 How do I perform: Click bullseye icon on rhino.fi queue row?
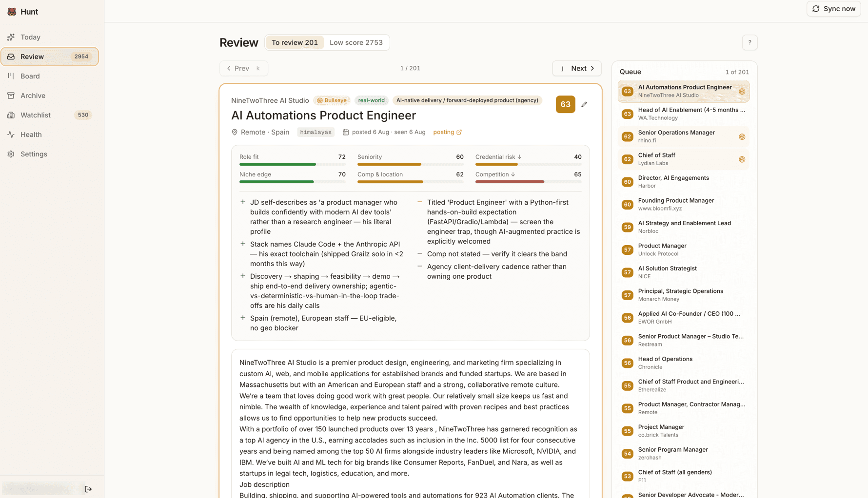pos(742,137)
